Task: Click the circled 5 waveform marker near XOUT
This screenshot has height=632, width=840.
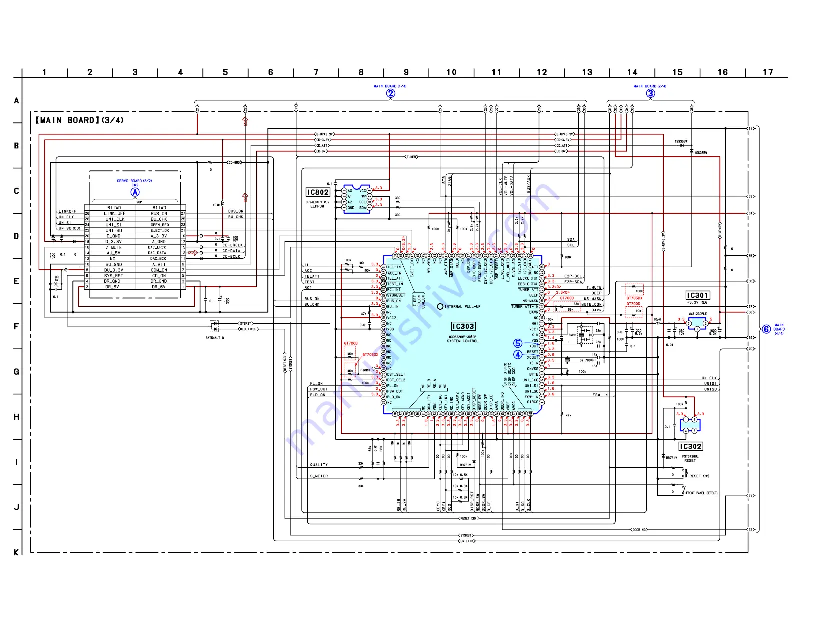Action: point(518,343)
